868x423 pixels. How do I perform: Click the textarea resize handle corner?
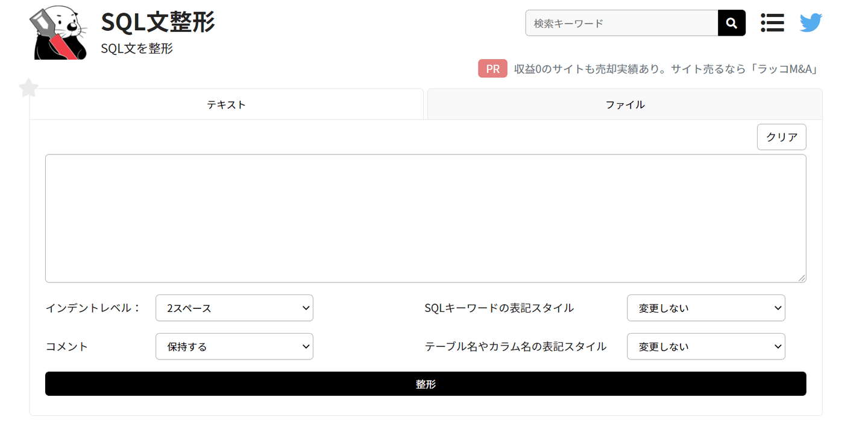[802, 278]
